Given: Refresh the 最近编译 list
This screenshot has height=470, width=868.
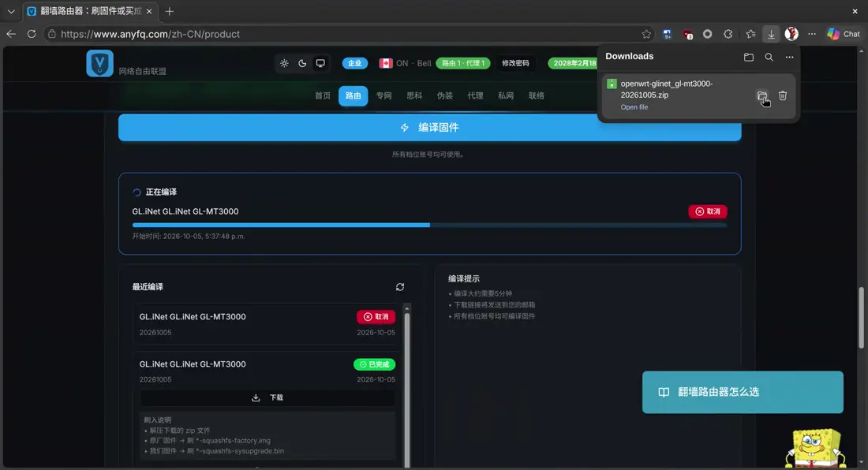Looking at the screenshot, I should [x=400, y=287].
